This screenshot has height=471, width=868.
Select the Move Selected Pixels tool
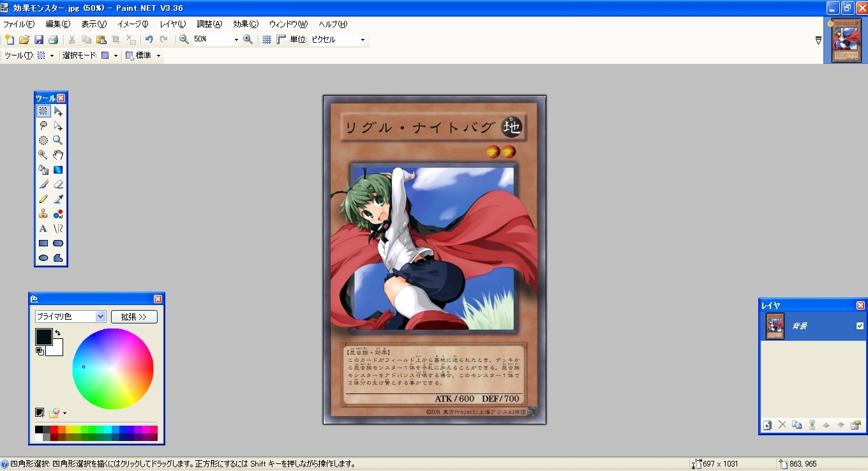tap(58, 111)
